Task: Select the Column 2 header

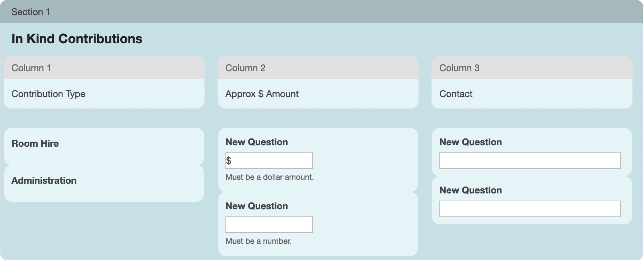Action: 318,68
